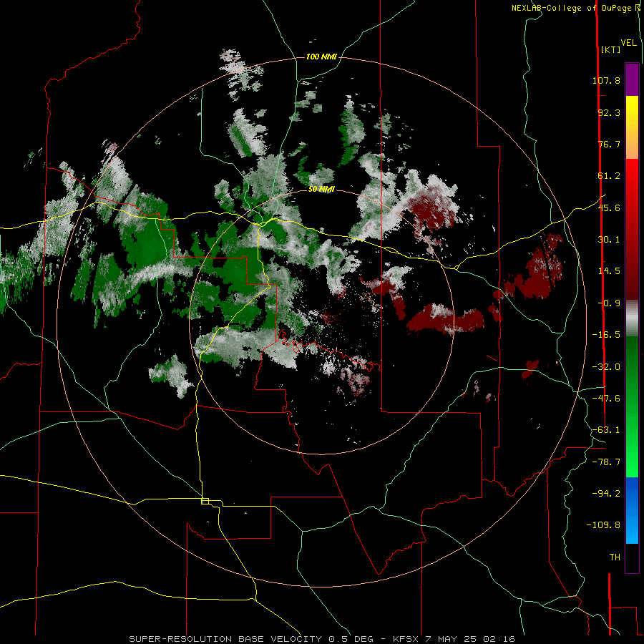The width and height of the screenshot is (644, 644).
Task: Pick the purple segment of velocity color bar
Action: [632, 80]
